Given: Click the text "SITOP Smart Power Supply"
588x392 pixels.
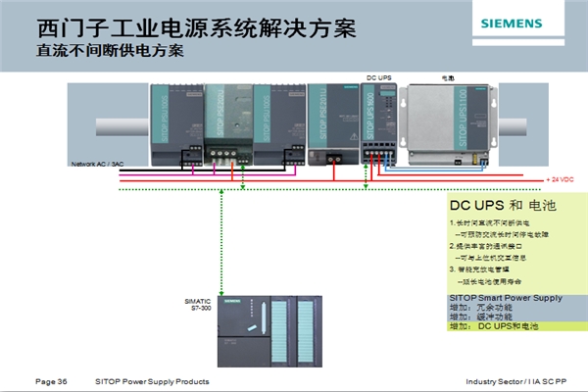Looking at the screenshot, I should pos(506,298).
